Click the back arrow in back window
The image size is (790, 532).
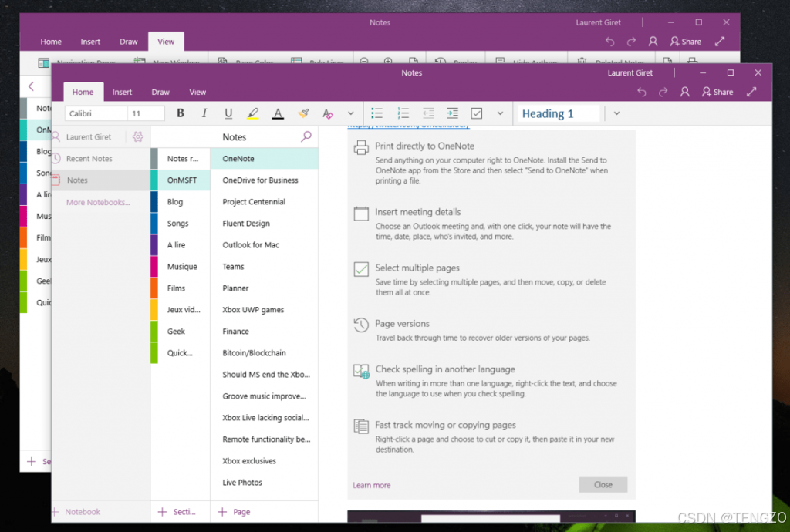click(31, 86)
